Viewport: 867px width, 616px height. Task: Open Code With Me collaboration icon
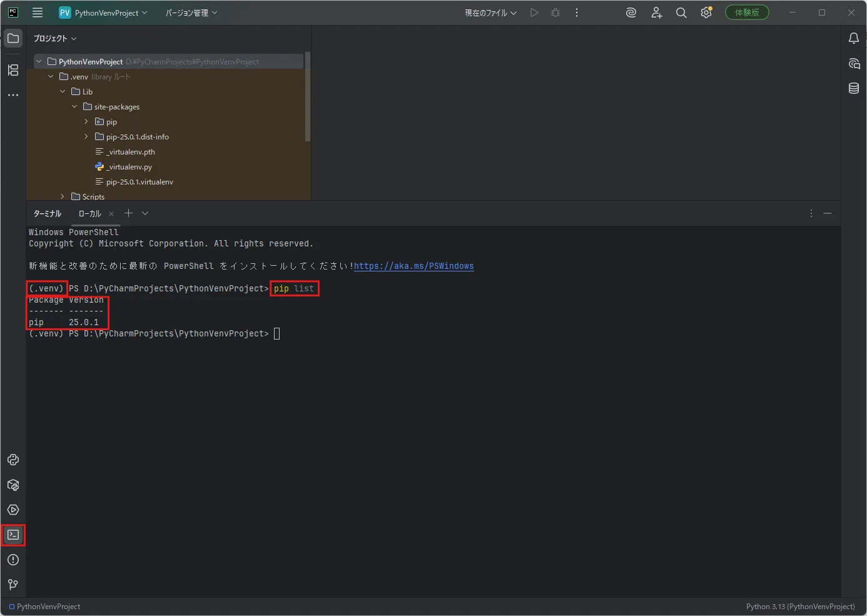point(656,13)
